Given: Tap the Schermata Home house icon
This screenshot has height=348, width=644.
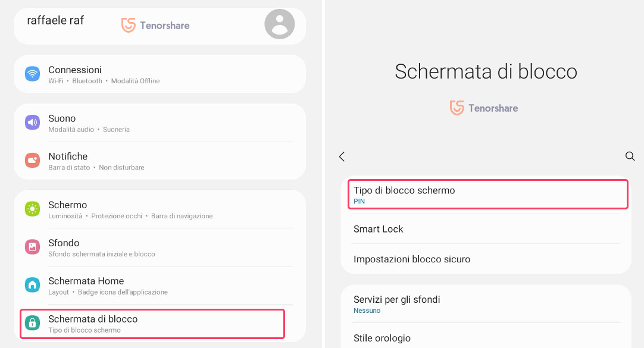Looking at the screenshot, I should (32, 285).
